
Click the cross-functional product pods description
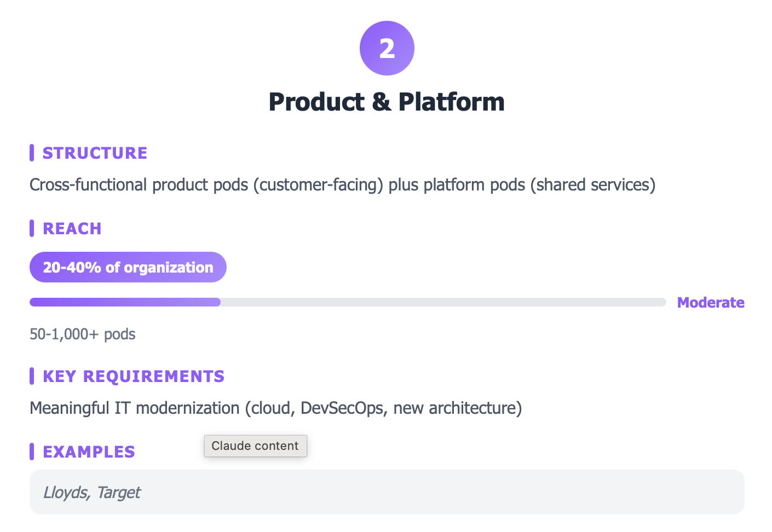[x=342, y=185]
